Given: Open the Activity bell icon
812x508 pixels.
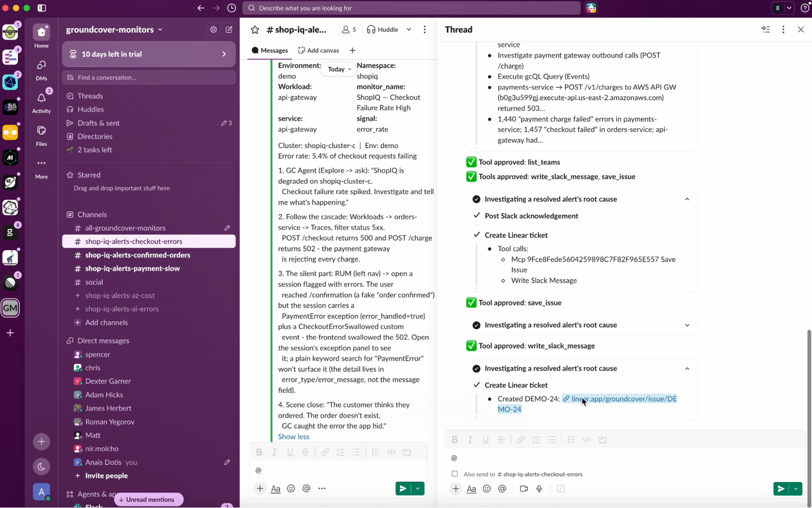Looking at the screenshot, I should coord(41,102).
